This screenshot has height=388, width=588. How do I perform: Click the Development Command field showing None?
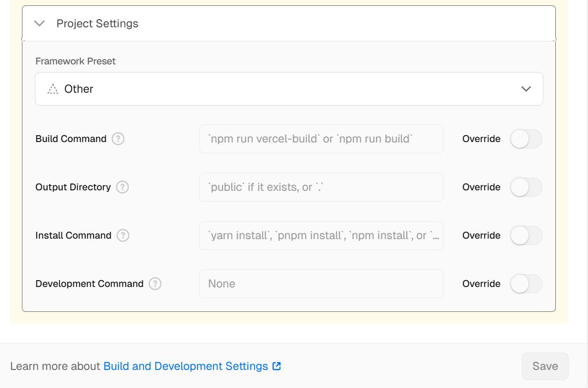pyautogui.click(x=321, y=284)
